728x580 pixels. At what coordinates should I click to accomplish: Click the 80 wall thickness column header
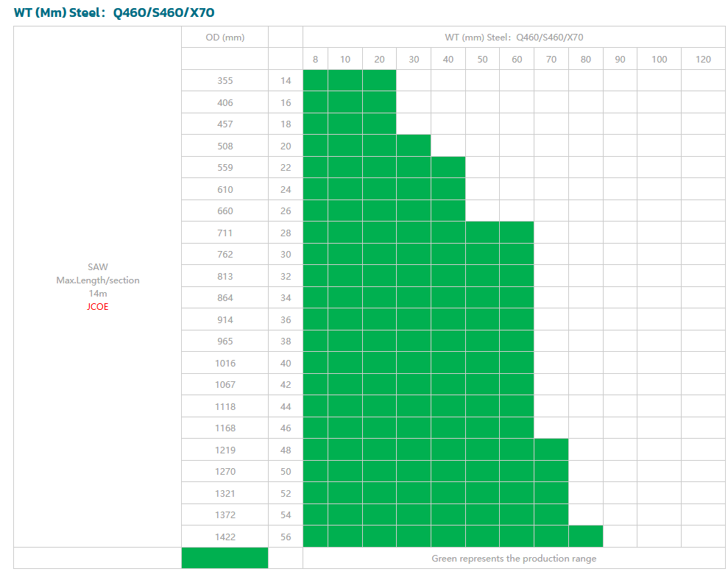pyautogui.click(x=585, y=59)
